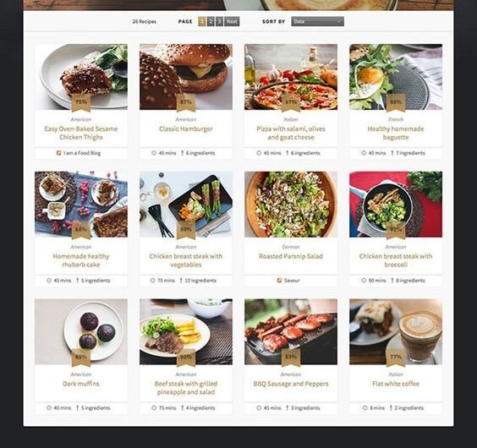Click the Next page button
477x448 pixels.
232,21
